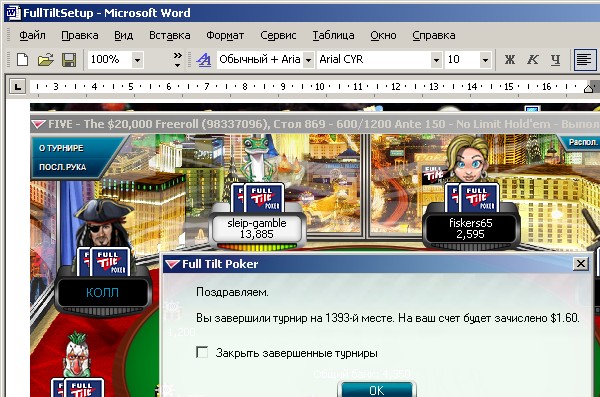This screenshot has height=397, width=600.
Task: Open the Формат menu
Action: point(225,35)
